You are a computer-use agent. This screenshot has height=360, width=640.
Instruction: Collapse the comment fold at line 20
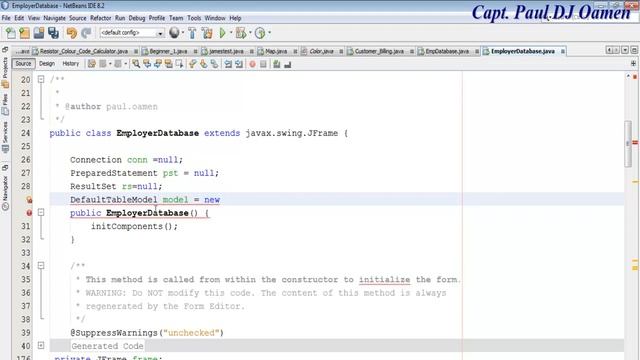[41, 79]
